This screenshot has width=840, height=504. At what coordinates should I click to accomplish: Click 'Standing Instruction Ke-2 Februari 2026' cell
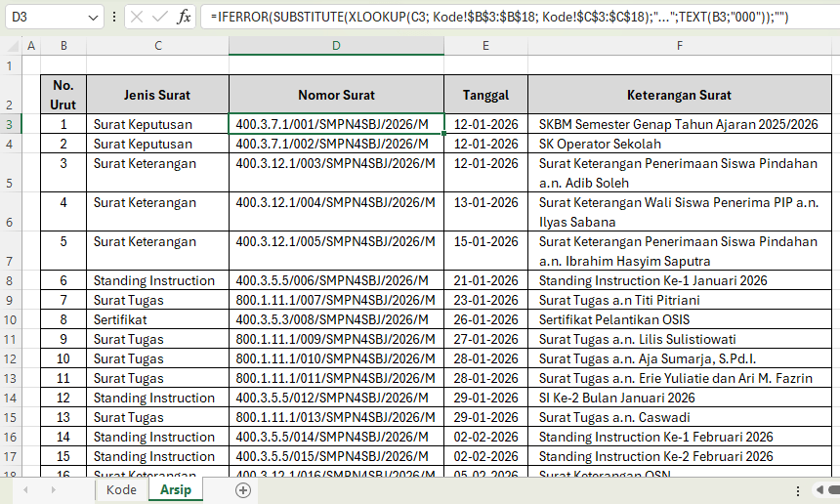tap(679, 456)
